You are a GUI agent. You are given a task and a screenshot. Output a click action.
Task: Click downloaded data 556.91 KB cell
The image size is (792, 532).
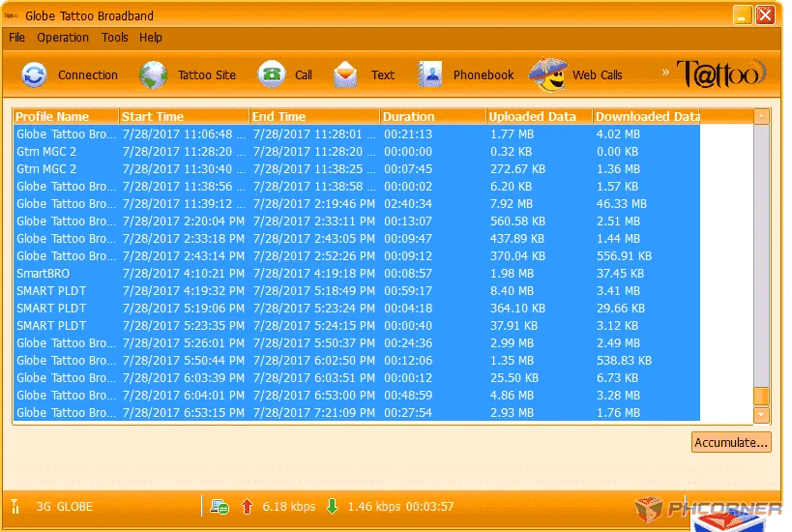(624, 256)
